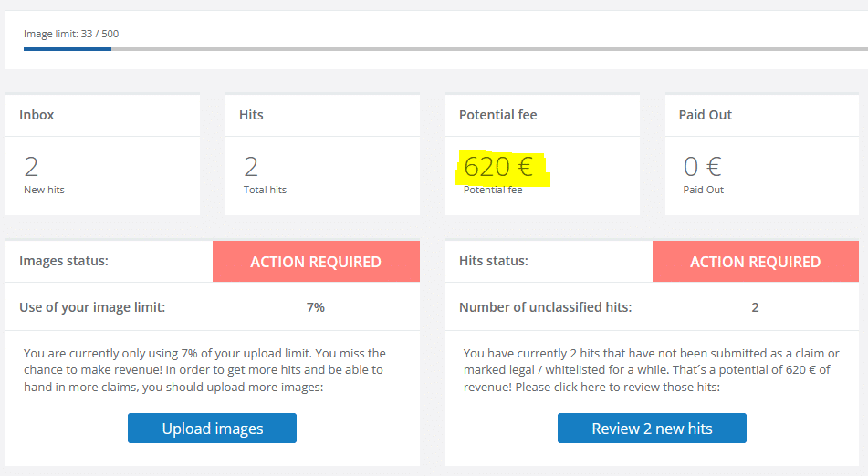The height and width of the screenshot is (476, 868).
Task: Open the Inbox card header
Action: [37, 115]
